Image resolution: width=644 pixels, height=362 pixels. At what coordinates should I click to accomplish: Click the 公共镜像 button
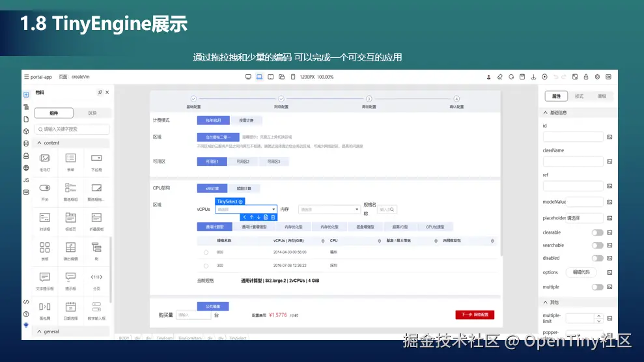click(213, 306)
